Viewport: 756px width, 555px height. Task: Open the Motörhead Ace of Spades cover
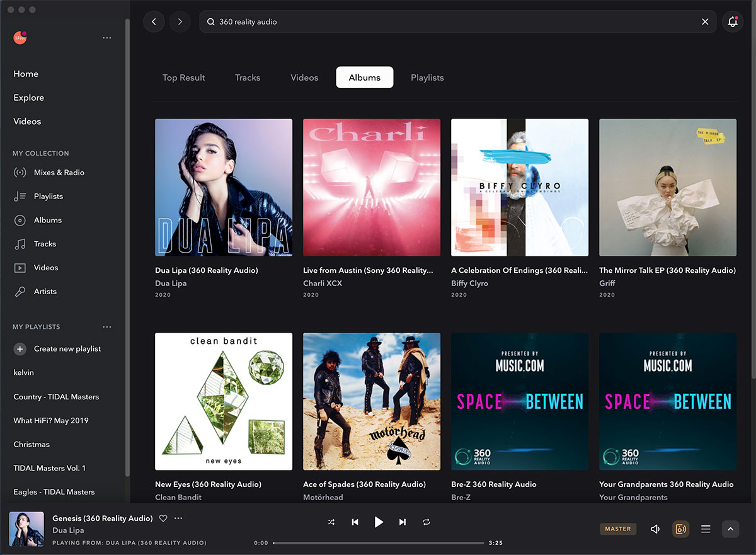(x=372, y=401)
